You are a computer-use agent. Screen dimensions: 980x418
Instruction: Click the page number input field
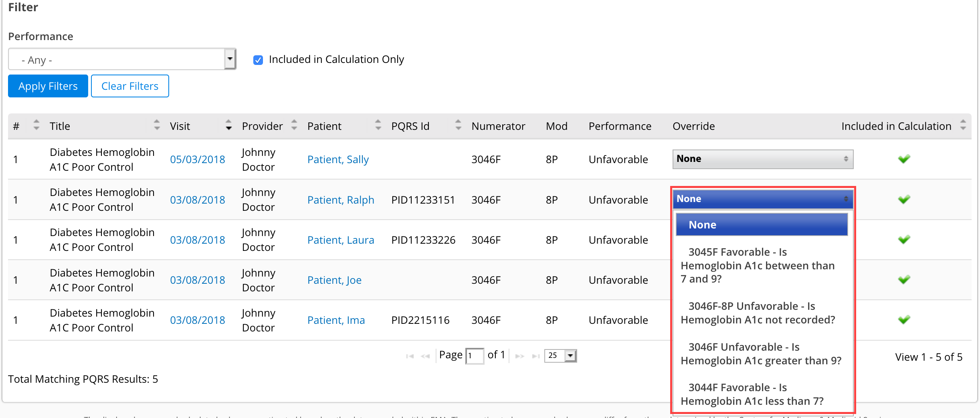click(x=475, y=356)
